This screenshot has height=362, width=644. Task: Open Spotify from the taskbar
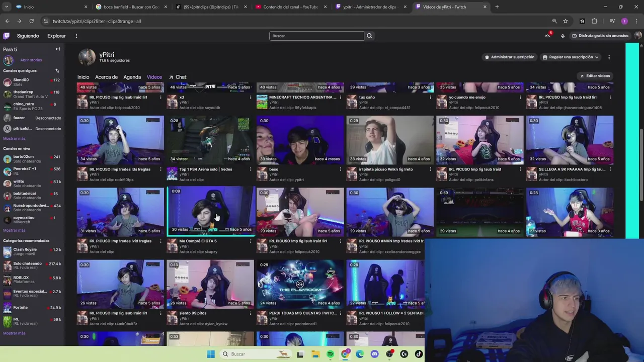330,354
